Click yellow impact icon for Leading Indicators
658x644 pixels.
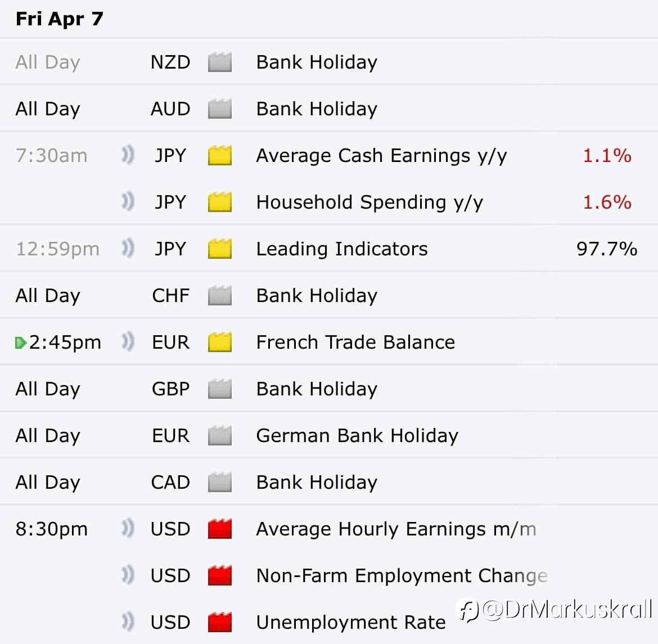[x=220, y=249]
